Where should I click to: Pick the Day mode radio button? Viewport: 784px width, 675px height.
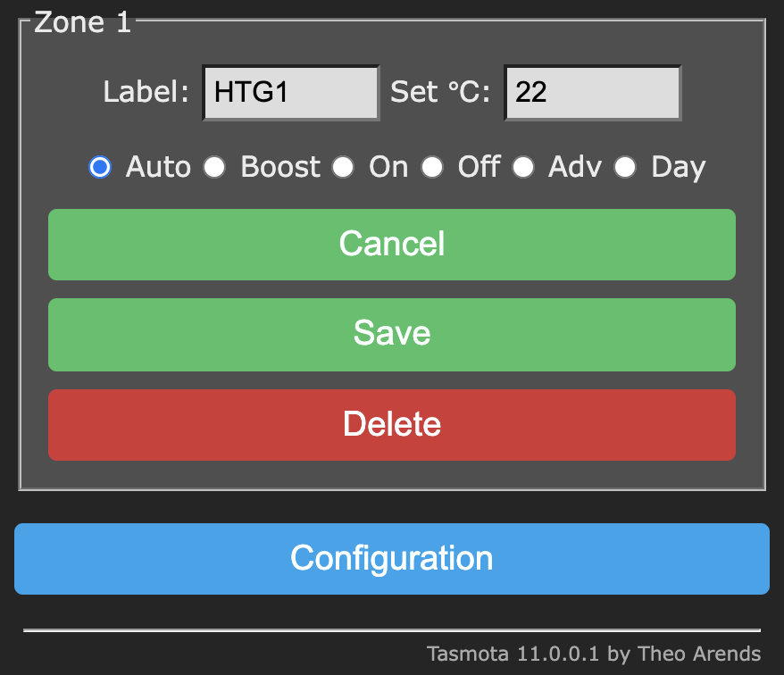[625, 167]
